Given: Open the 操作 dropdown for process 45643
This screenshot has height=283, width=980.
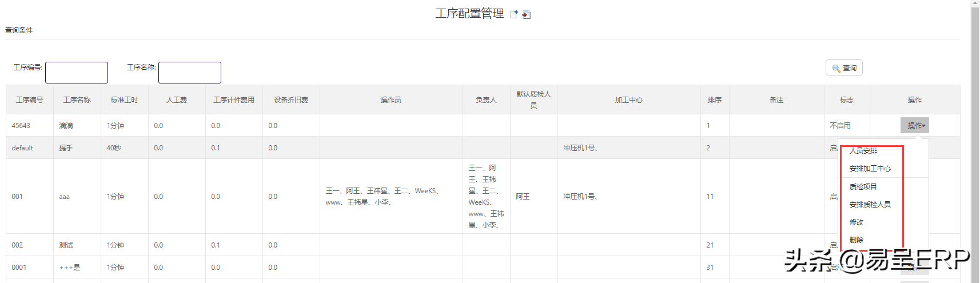Looking at the screenshot, I should tap(914, 125).
